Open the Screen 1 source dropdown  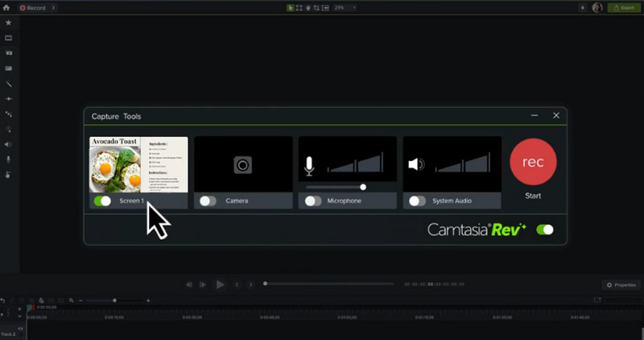coord(131,201)
